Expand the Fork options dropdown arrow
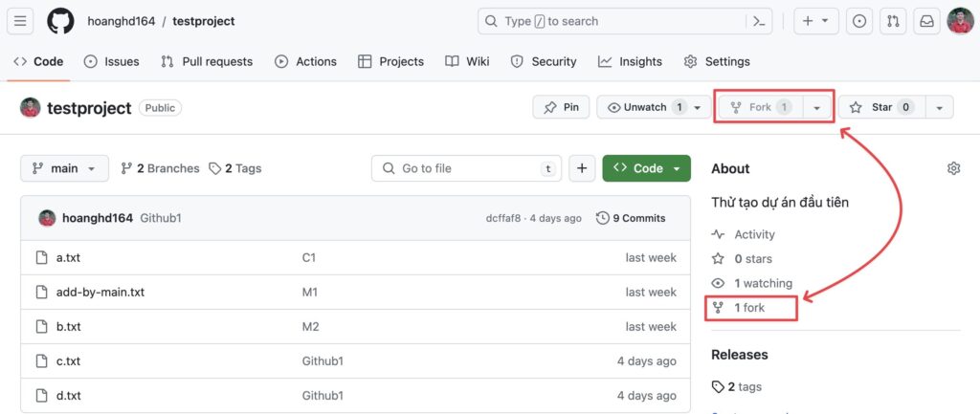 tap(816, 107)
